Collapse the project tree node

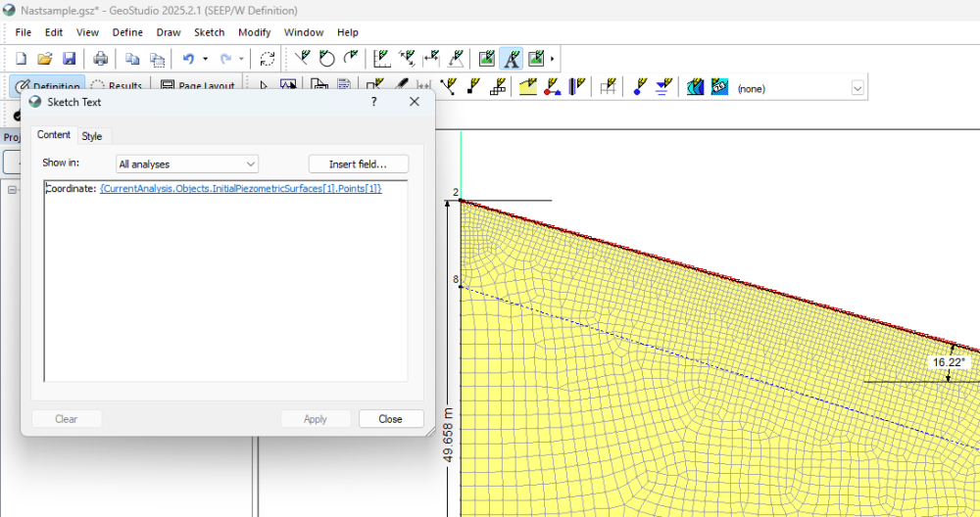coord(12,190)
